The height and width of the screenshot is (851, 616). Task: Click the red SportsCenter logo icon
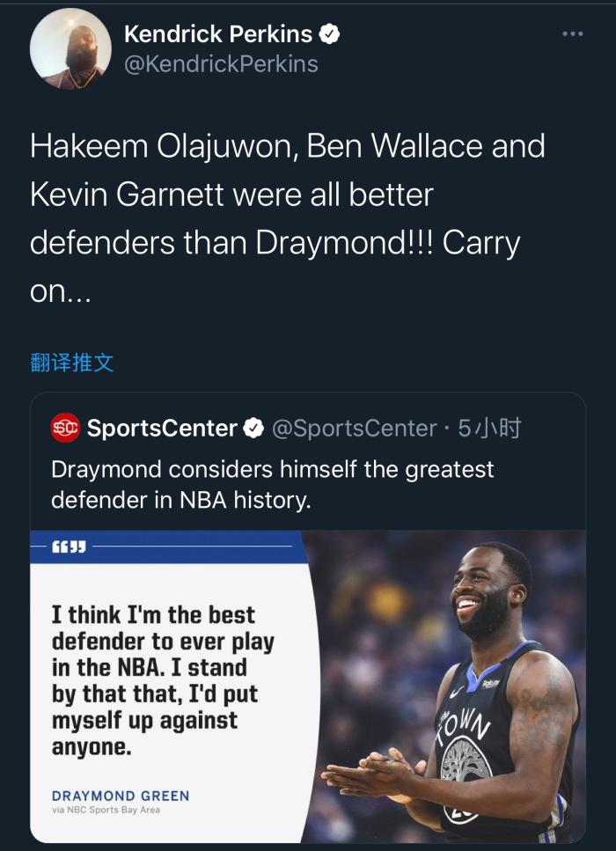(65, 429)
